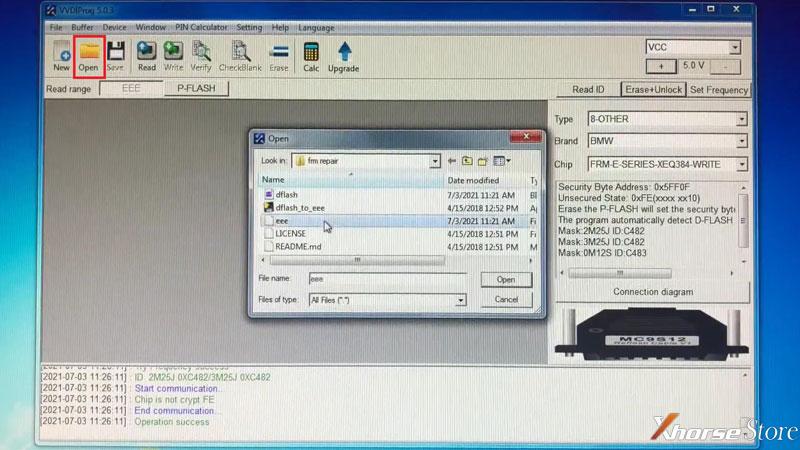
Task: Click the Connection diagram button
Action: point(653,292)
